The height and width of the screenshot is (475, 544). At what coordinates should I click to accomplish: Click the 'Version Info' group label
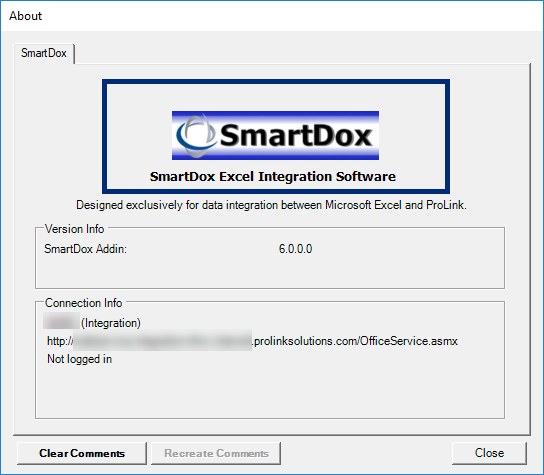click(x=75, y=229)
